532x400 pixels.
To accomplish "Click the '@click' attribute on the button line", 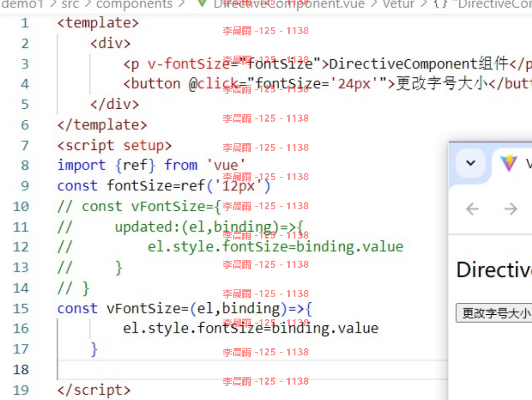I will coord(214,84).
